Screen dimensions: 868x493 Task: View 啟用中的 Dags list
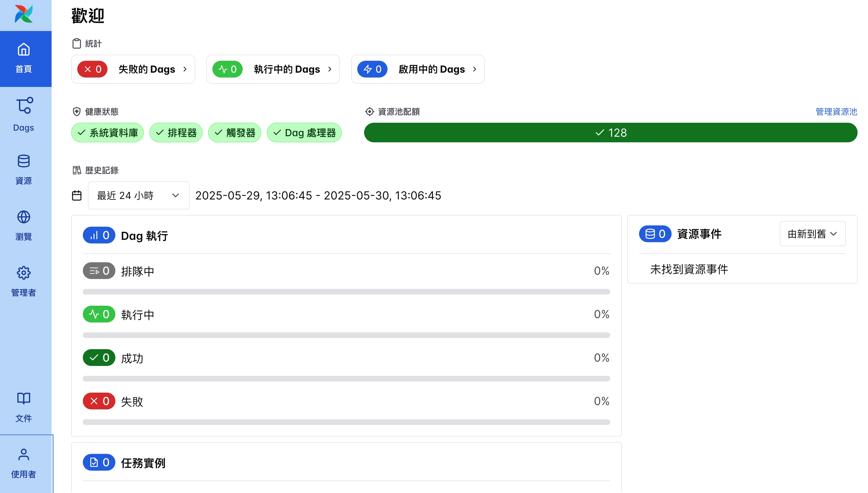click(x=418, y=69)
